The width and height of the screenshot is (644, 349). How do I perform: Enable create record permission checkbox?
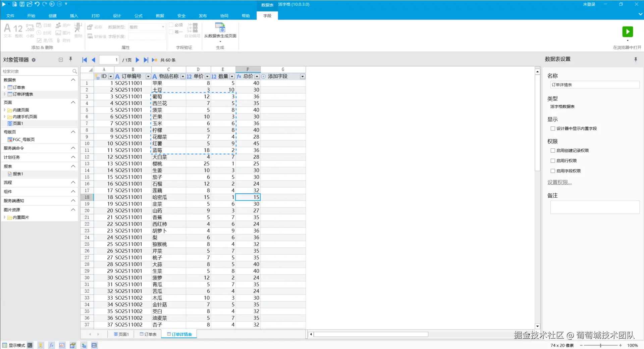click(x=553, y=151)
